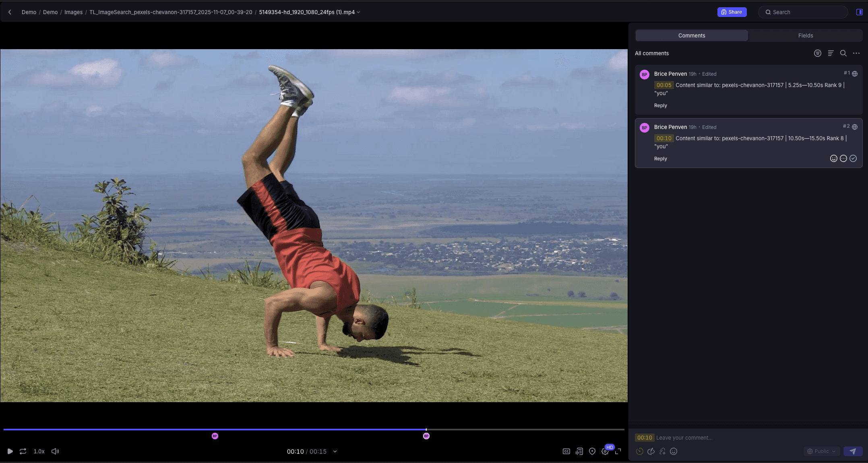Toggle loop playback
Screen dimensions: 868x463
point(23,451)
